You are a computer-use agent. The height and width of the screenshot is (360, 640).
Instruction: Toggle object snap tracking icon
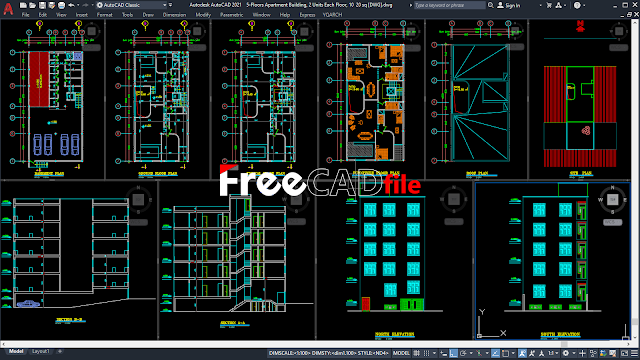click(x=496, y=353)
